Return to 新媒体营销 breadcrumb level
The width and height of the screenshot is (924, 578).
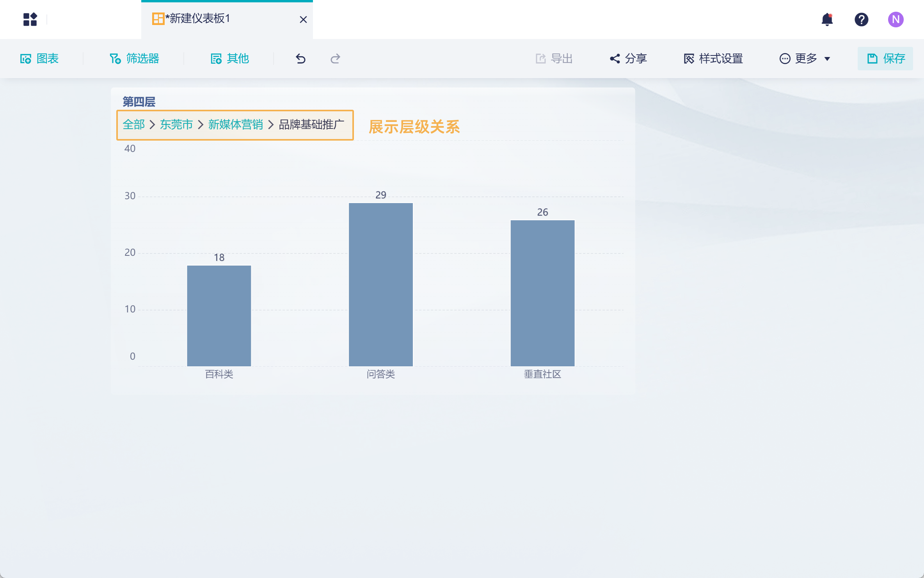(x=236, y=125)
